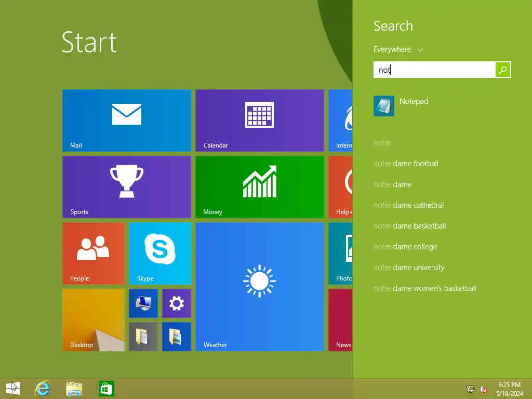Open the Mail tile

(x=127, y=121)
